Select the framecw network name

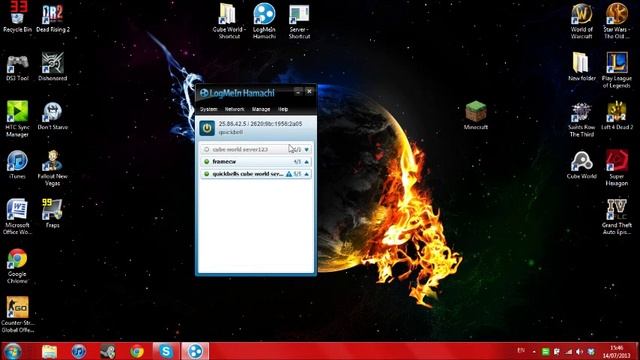pos(224,162)
